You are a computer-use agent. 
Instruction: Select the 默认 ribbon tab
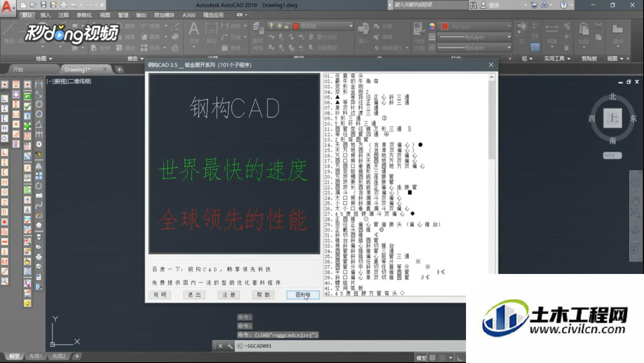[28, 15]
